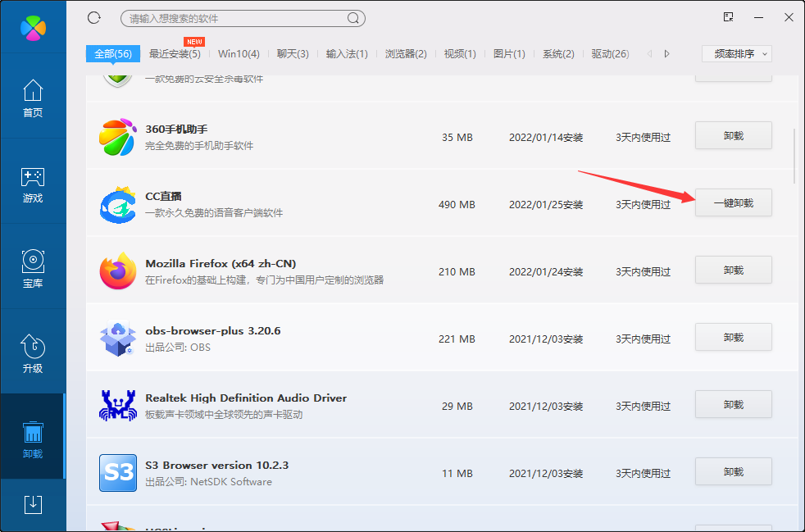Click 出品公司: OBS text
The width and height of the screenshot is (805, 532).
coord(178,347)
